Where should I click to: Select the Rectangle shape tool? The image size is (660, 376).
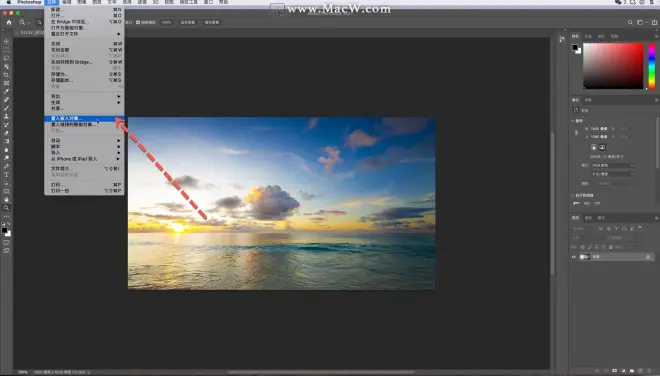point(6,191)
